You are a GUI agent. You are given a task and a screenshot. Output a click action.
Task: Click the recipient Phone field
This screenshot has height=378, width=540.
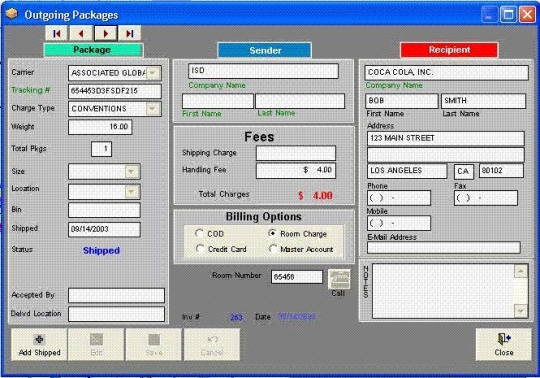pos(399,198)
